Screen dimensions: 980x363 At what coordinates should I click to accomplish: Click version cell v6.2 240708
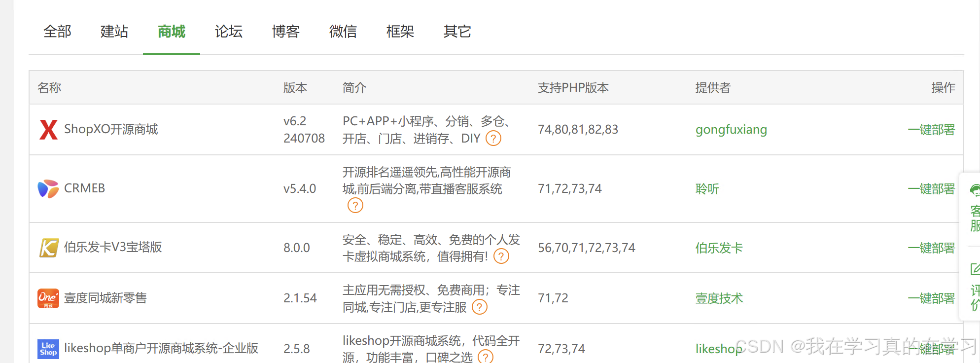pyautogui.click(x=304, y=130)
